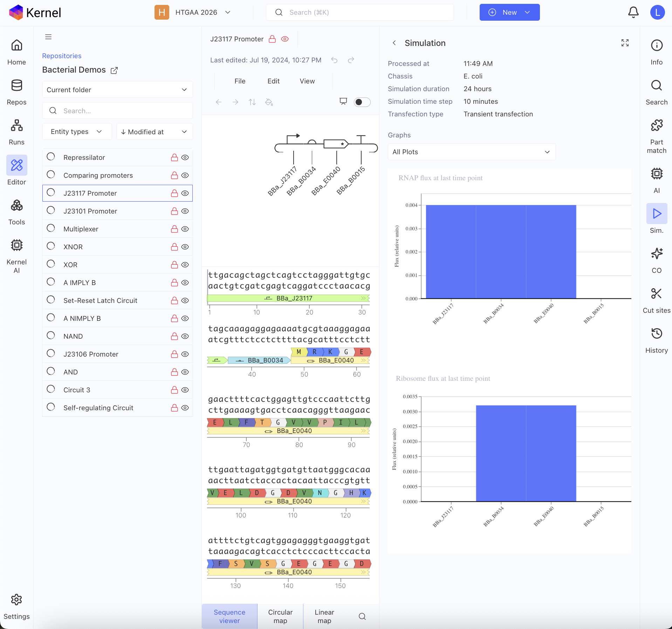Toggle the switch in the editor toolbar
Screen dimensions: 672x629
click(362, 102)
